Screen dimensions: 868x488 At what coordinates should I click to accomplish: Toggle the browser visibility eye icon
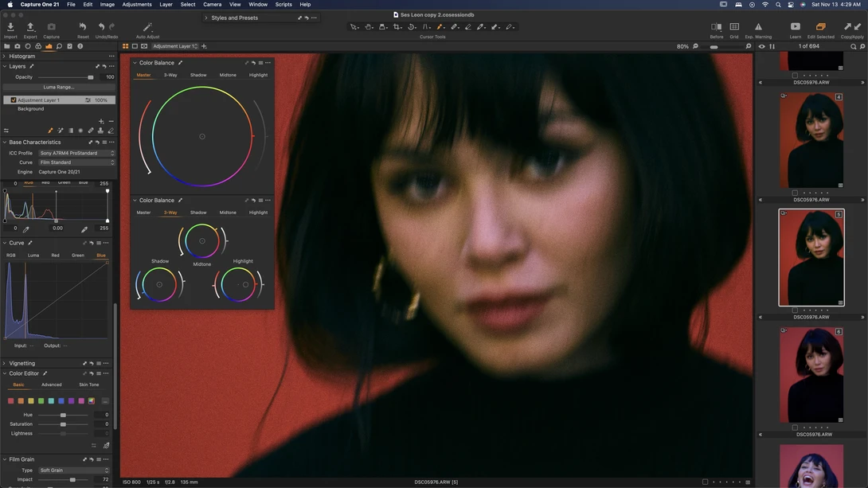(762, 46)
